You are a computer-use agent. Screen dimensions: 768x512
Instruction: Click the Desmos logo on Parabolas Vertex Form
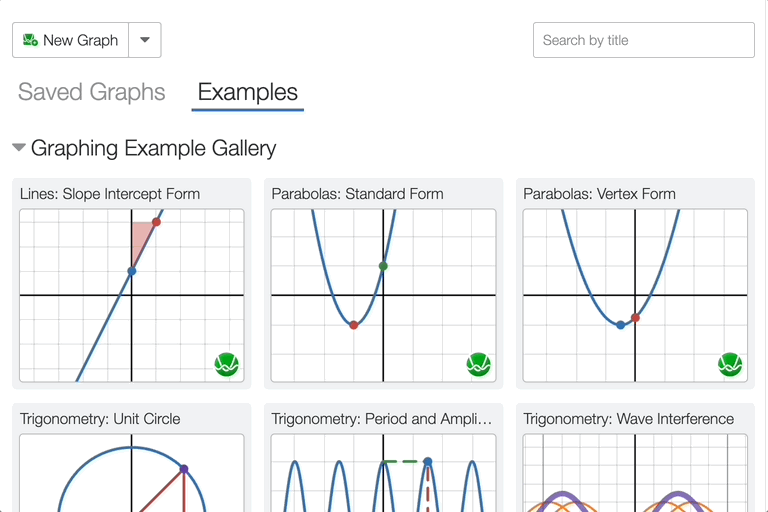[731, 365]
